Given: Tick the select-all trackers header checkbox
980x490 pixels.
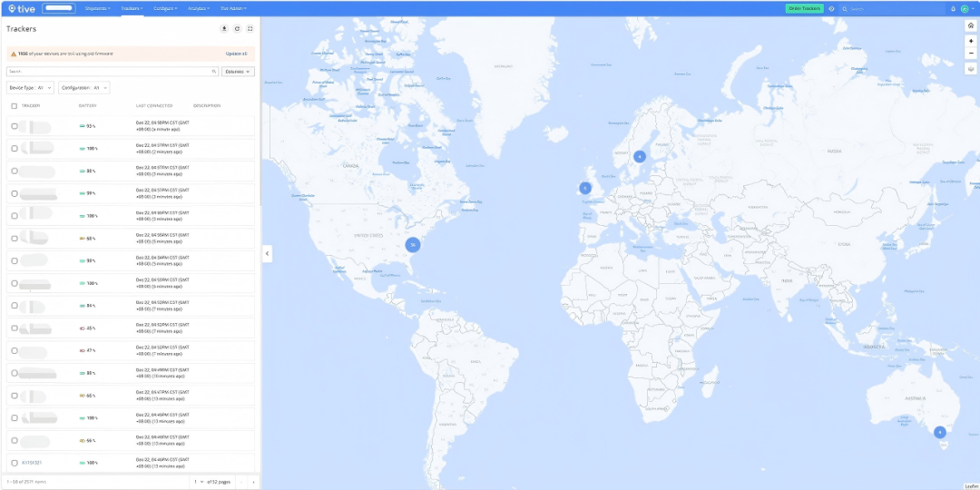Looking at the screenshot, I should point(15,105).
